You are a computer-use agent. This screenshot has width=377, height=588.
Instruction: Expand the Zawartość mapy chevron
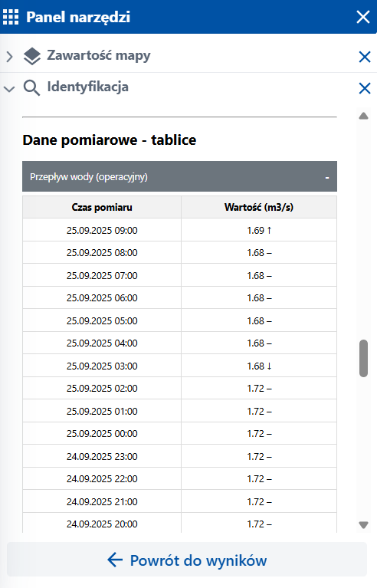coord(9,57)
